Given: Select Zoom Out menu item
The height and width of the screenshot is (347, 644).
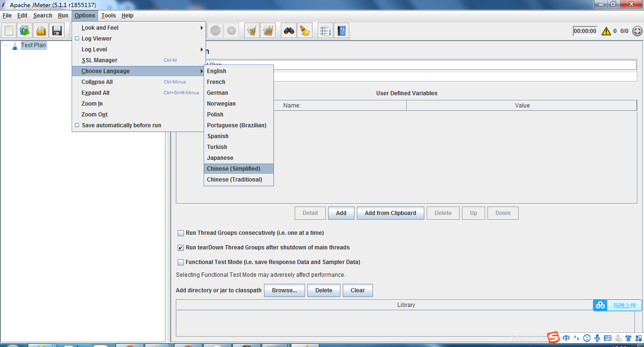Looking at the screenshot, I should pyautogui.click(x=139, y=115).
